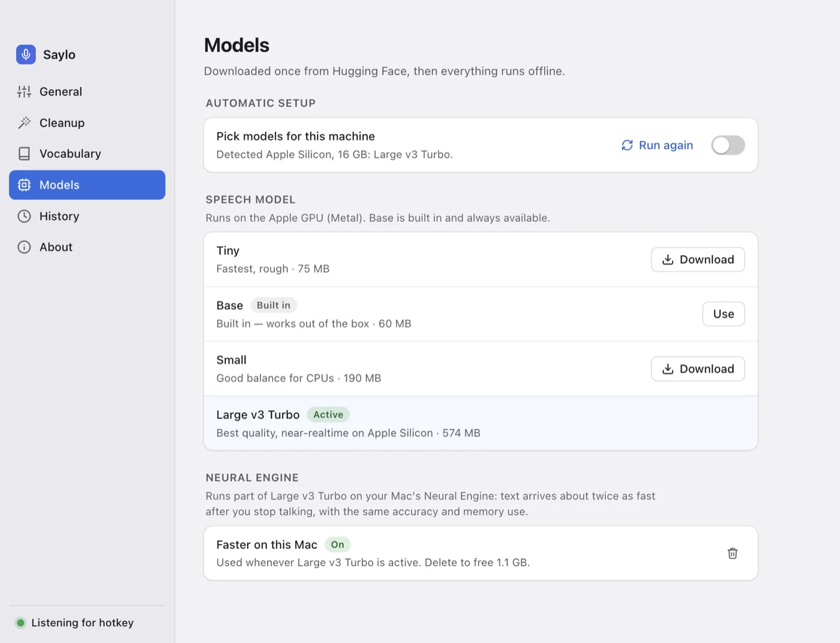
Task: Click the Active badge on Large v3 Turbo
Action: (328, 414)
